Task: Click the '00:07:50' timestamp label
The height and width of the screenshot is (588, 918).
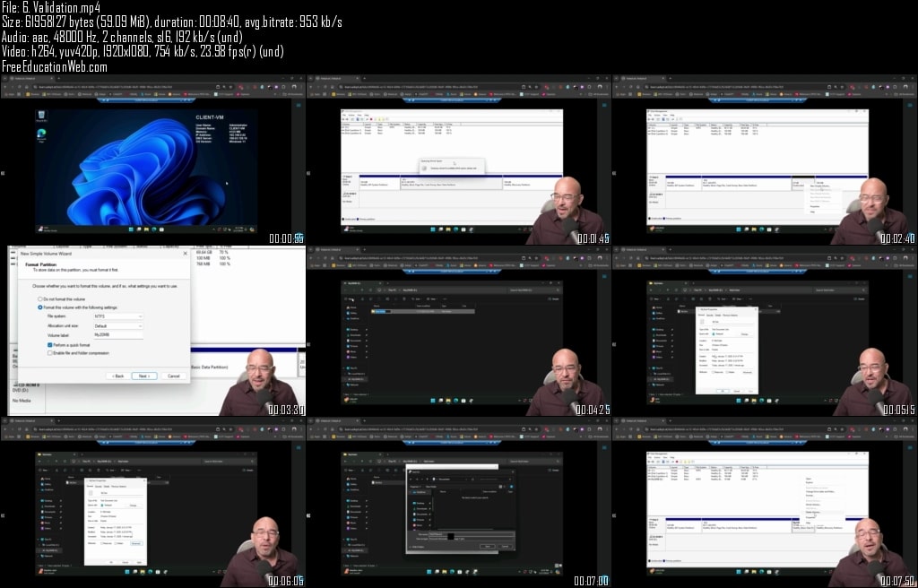Action: [x=897, y=581]
